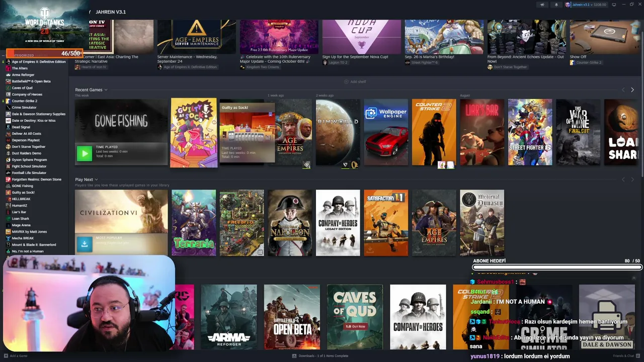Open Napoleon Total War cover in Play Next
The height and width of the screenshot is (362, 644).
click(290, 223)
